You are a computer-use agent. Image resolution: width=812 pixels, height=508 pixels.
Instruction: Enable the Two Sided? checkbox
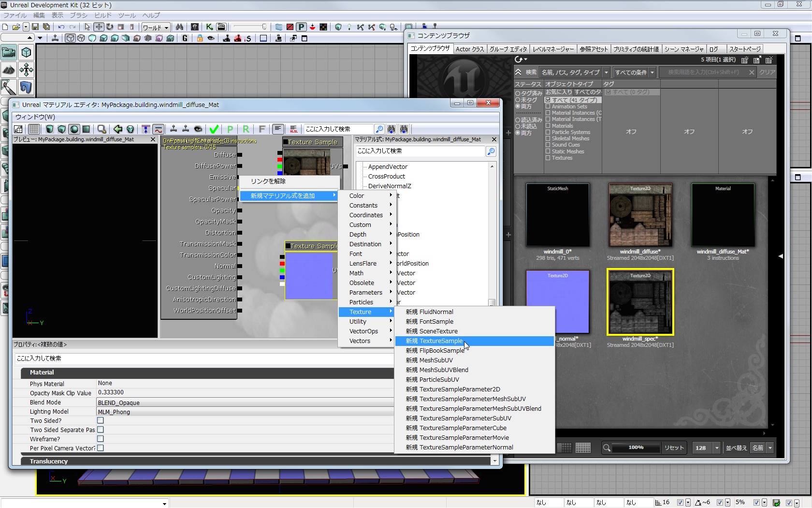click(x=101, y=420)
